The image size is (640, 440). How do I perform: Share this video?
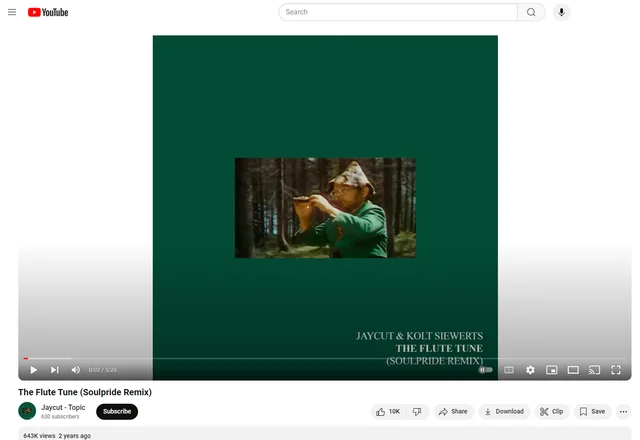click(x=453, y=411)
